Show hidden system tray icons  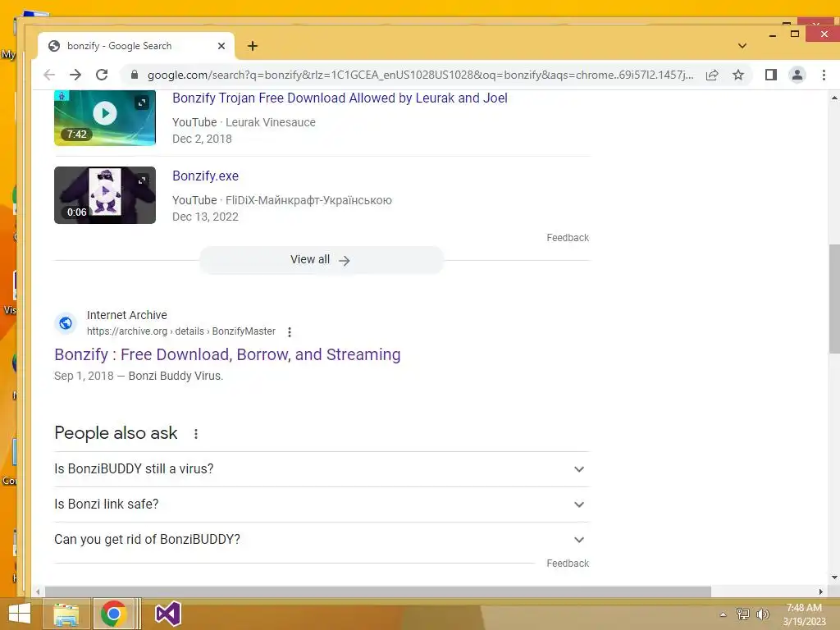click(724, 614)
